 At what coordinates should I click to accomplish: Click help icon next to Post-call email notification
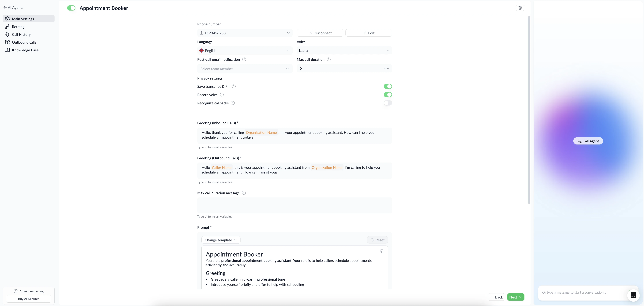point(244,60)
